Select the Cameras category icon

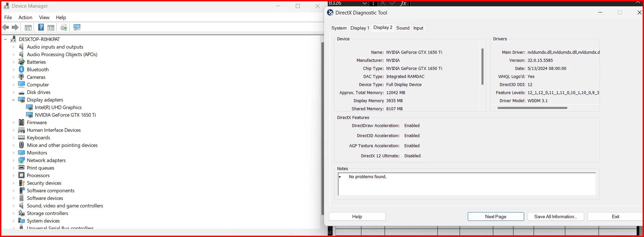tap(22, 77)
